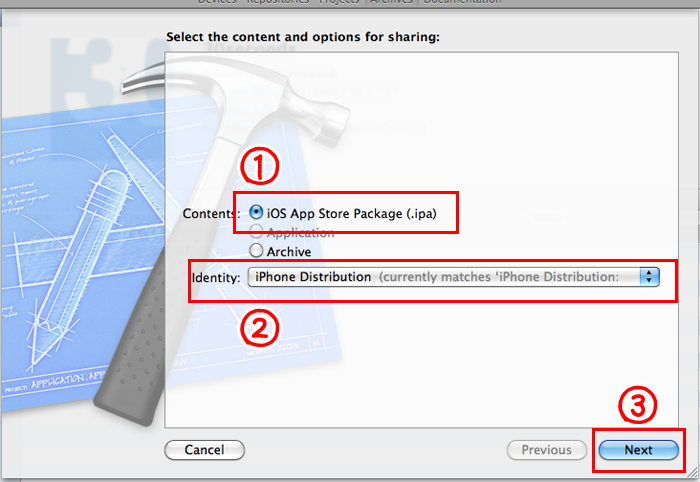
Task: Go back with the Previous button
Action: 546,450
